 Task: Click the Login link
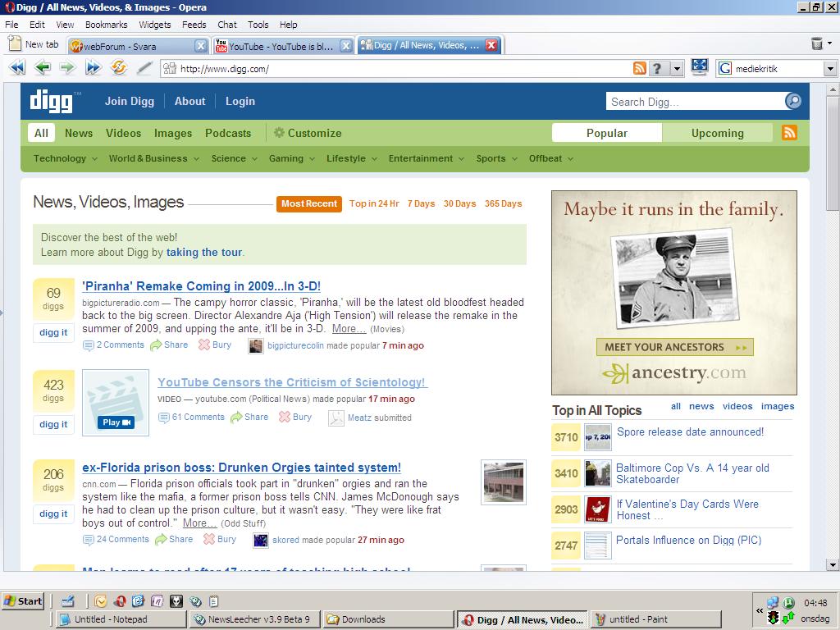tap(240, 101)
